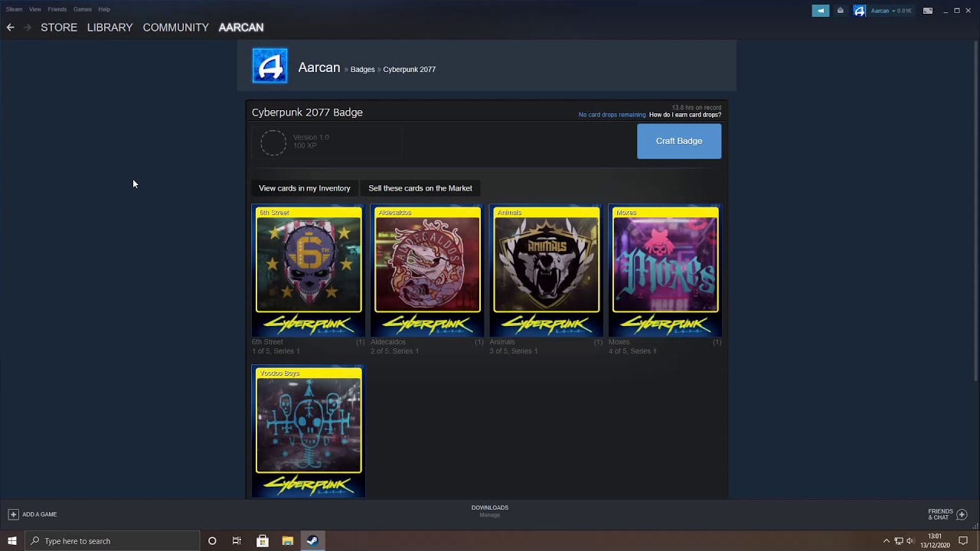Viewport: 980px width, 551px height.
Task: Show hidden system tray icons
Action: 886,541
